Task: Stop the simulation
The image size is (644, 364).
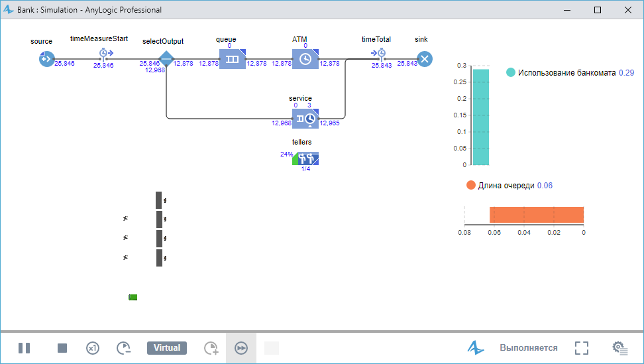Action: click(62, 348)
